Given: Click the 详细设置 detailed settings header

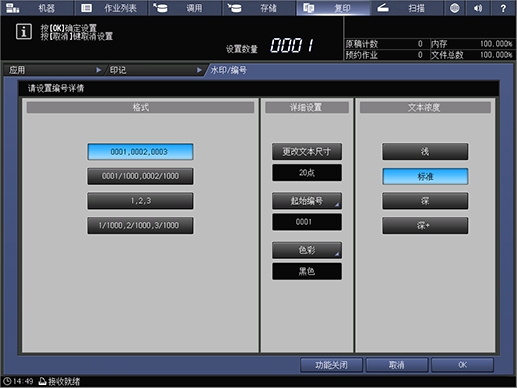Looking at the screenshot, I should point(307,107).
